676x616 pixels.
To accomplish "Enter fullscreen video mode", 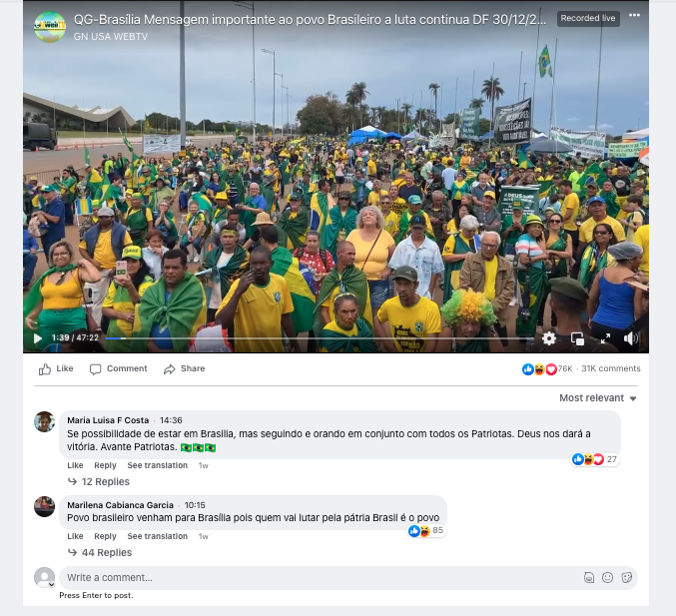I will click(x=605, y=338).
